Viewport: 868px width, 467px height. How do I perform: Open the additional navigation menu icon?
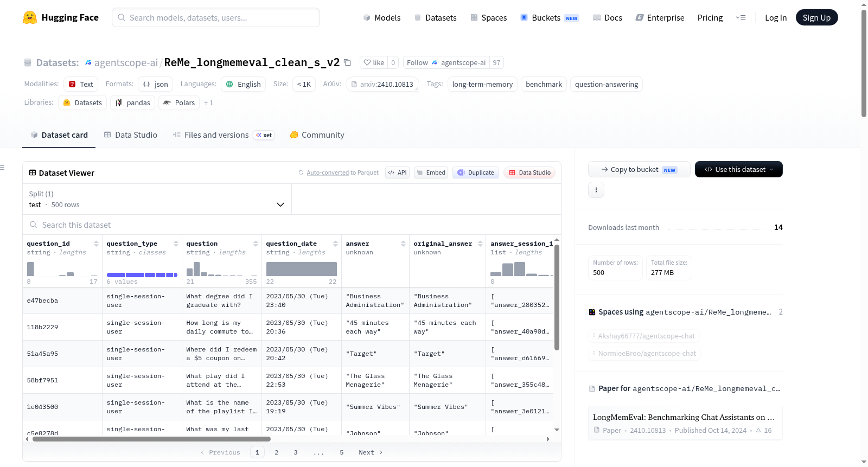(x=741, y=17)
